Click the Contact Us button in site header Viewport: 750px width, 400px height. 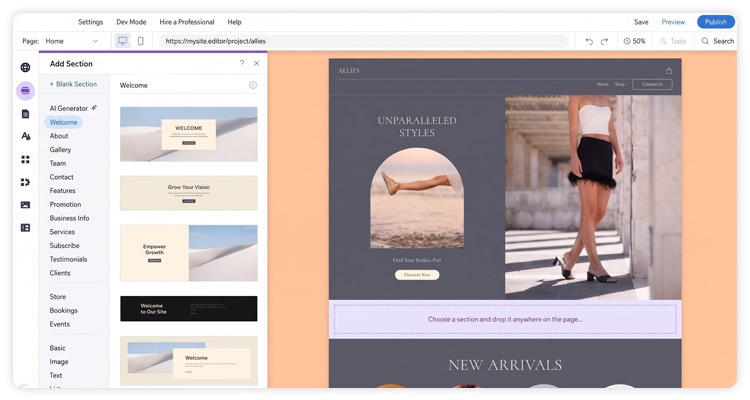[652, 84]
